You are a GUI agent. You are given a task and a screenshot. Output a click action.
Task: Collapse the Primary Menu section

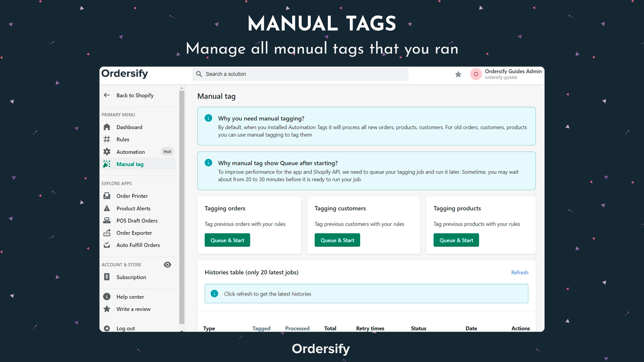tap(118, 115)
